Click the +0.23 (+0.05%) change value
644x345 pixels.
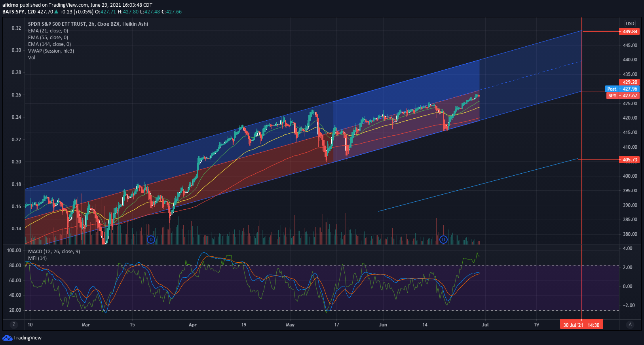76,11
